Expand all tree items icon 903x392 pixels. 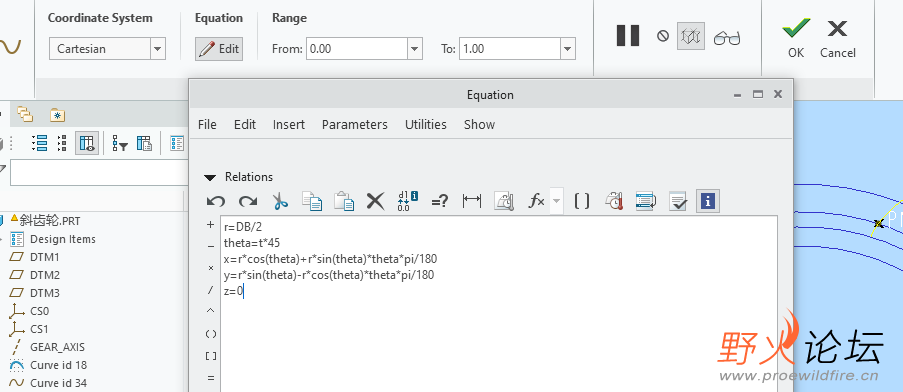[x=39, y=143]
